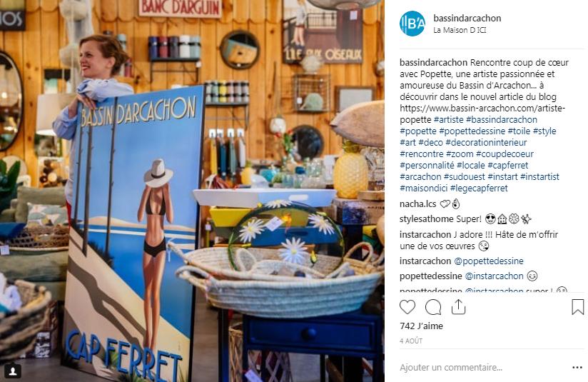Open the nacha.lcs commenter profile
Screen dimensions: 588x382
[x=417, y=203]
